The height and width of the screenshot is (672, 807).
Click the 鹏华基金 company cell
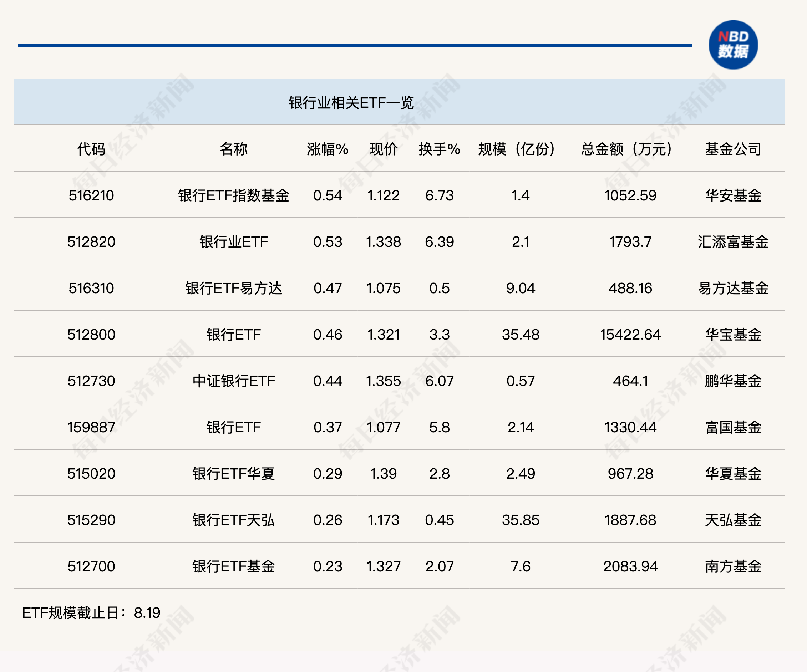tap(733, 381)
